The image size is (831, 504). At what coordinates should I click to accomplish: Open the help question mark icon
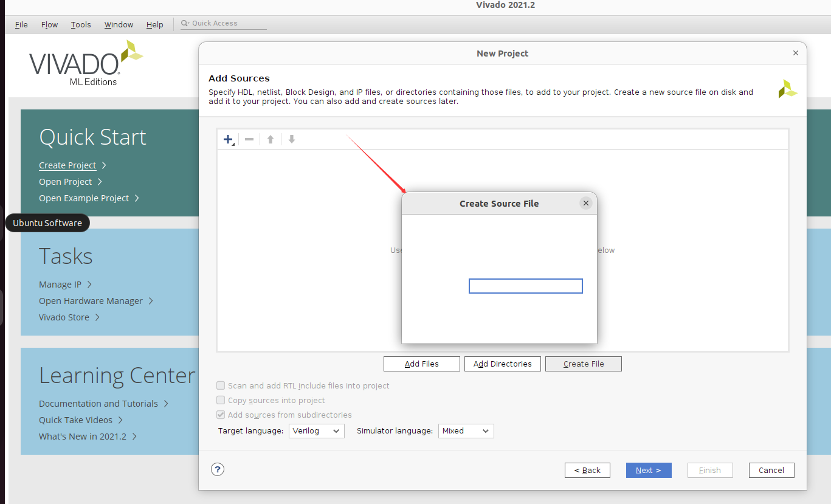coord(218,469)
